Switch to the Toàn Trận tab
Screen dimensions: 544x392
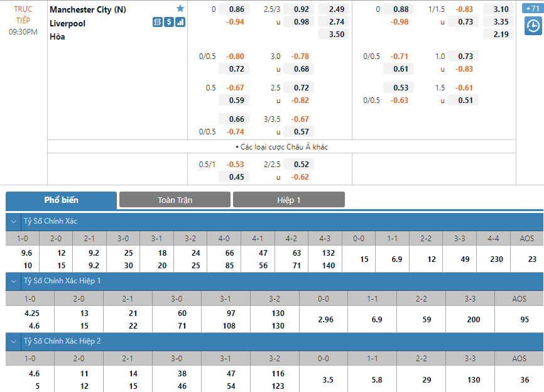click(175, 200)
